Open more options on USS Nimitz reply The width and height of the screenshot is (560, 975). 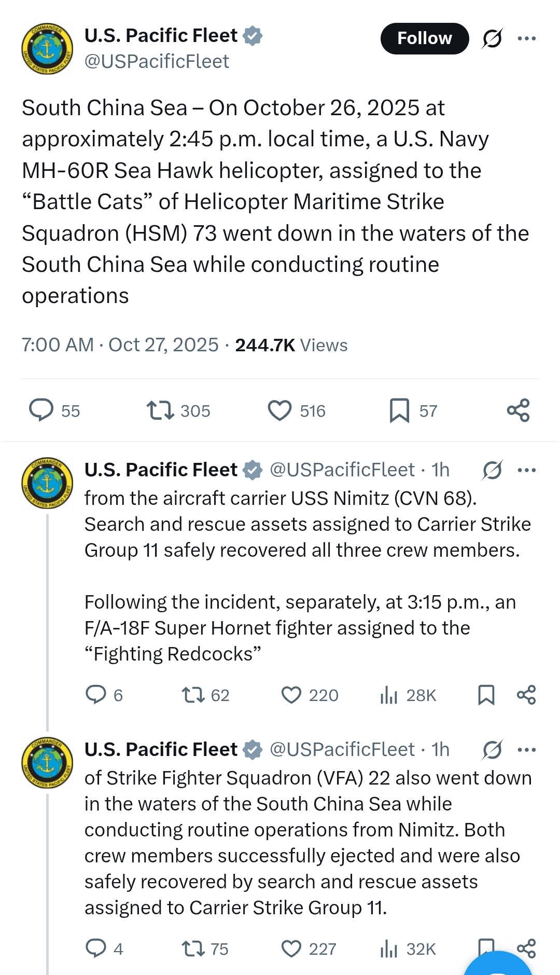pyautogui.click(x=527, y=470)
